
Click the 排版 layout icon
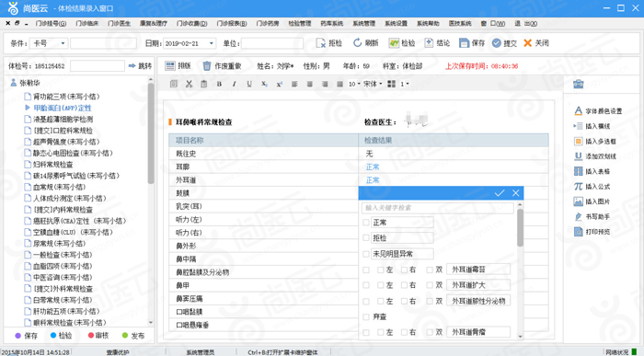pyautogui.click(x=169, y=65)
